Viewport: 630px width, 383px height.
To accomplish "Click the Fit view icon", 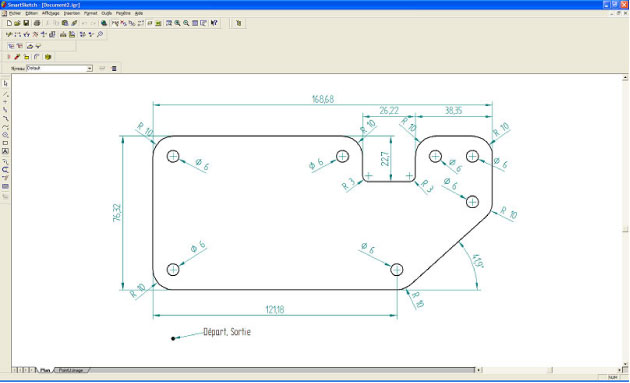I will [195, 23].
